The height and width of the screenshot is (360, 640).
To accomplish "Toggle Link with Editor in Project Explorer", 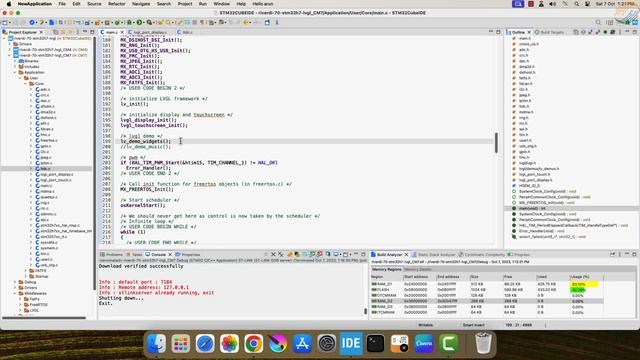I will tap(63, 32).
